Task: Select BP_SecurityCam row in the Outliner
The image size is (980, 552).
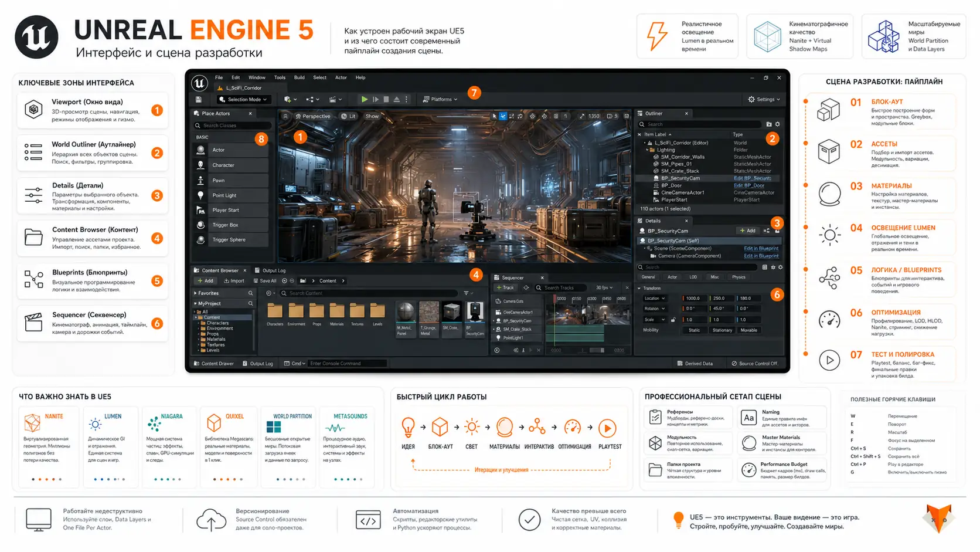Action: click(x=709, y=178)
